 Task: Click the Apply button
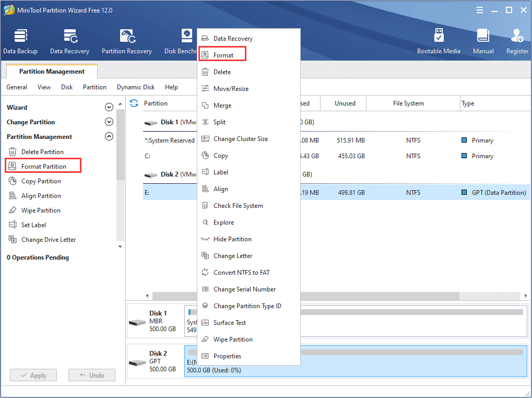coord(33,375)
